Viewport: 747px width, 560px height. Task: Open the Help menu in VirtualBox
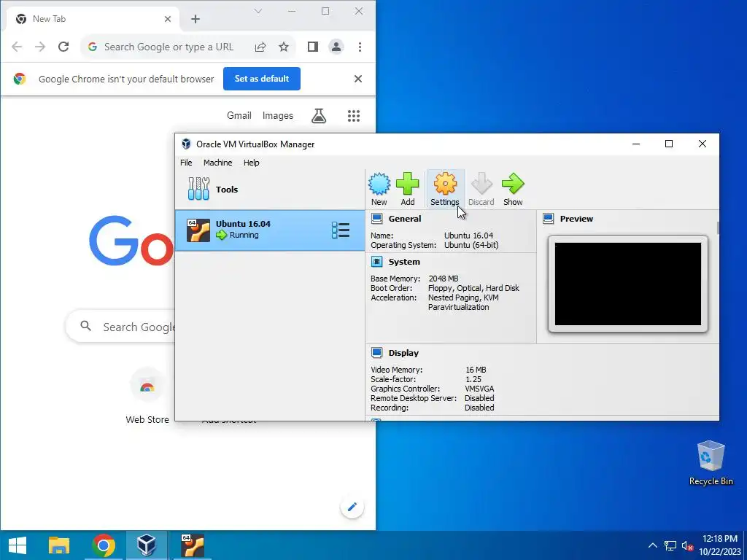coord(251,163)
